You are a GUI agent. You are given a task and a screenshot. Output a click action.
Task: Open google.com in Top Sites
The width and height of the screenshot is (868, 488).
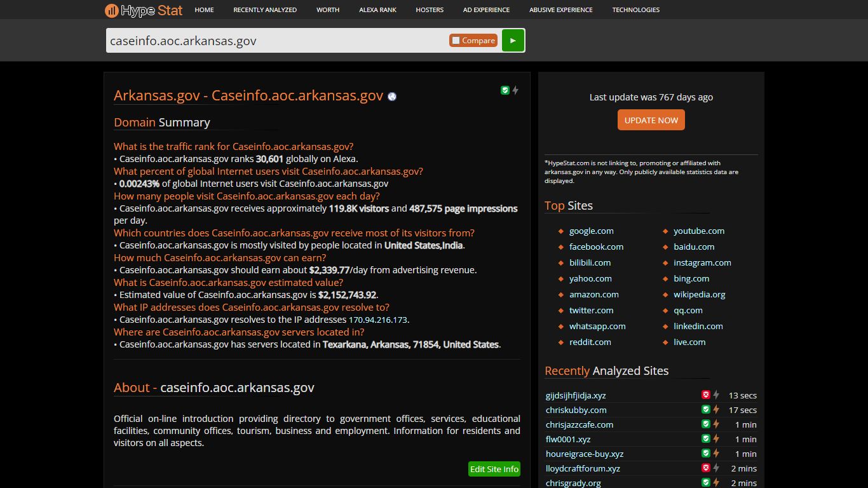click(x=592, y=231)
